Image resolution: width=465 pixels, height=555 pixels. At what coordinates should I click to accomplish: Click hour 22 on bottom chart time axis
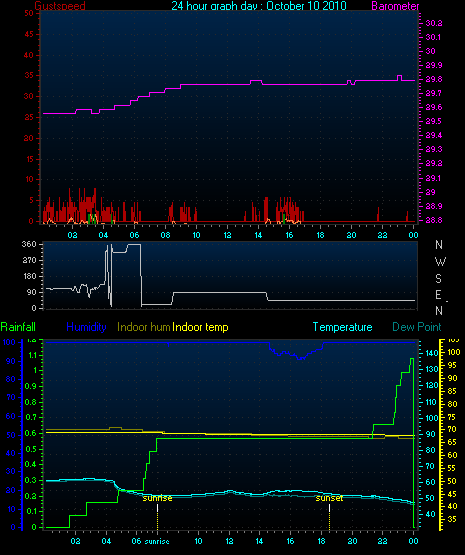coord(382,541)
